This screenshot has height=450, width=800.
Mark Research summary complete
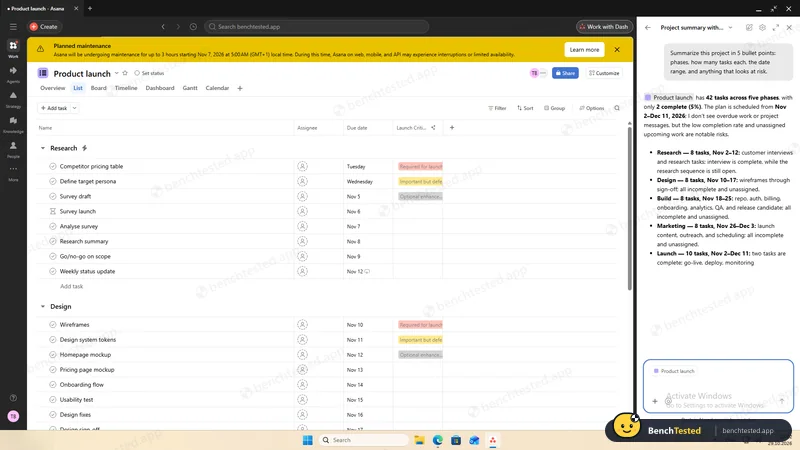click(x=53, y=241)
